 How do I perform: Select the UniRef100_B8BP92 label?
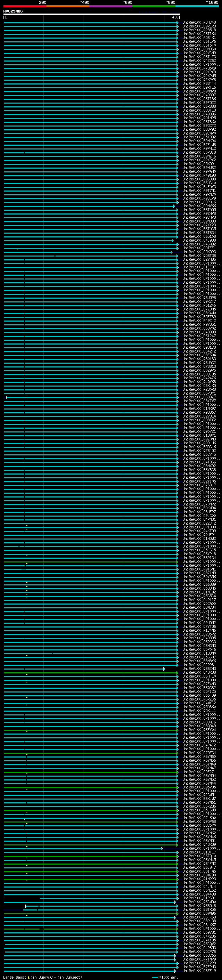click(199, 130)
